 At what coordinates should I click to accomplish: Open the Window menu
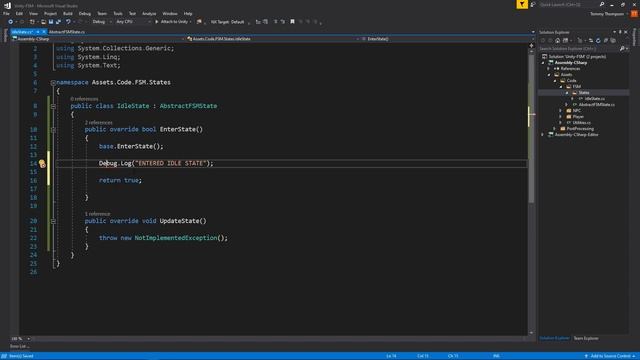point(170,13)
